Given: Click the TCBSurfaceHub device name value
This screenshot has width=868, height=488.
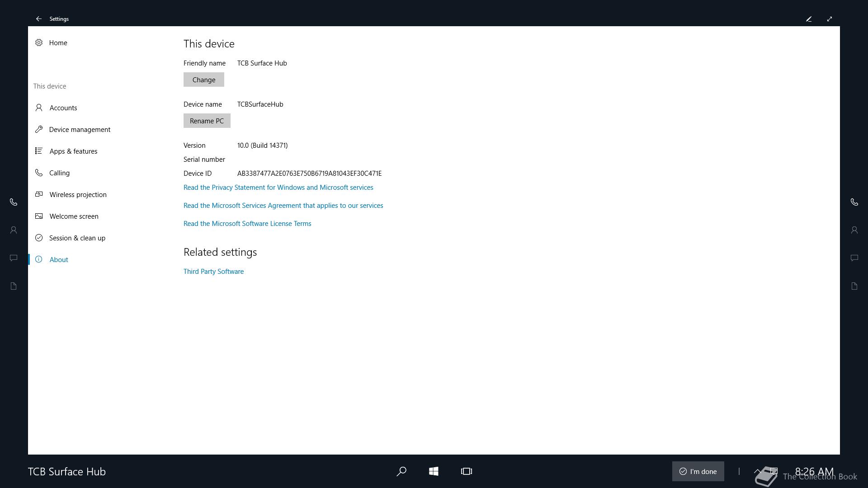Looking at the screenshot, I should coord(260,104).
